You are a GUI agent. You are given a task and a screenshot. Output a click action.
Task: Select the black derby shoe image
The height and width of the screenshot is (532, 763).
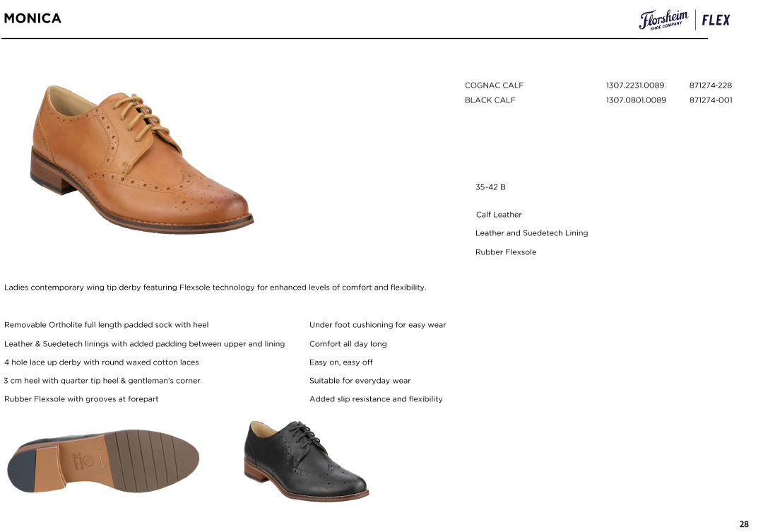pos(306,460)
